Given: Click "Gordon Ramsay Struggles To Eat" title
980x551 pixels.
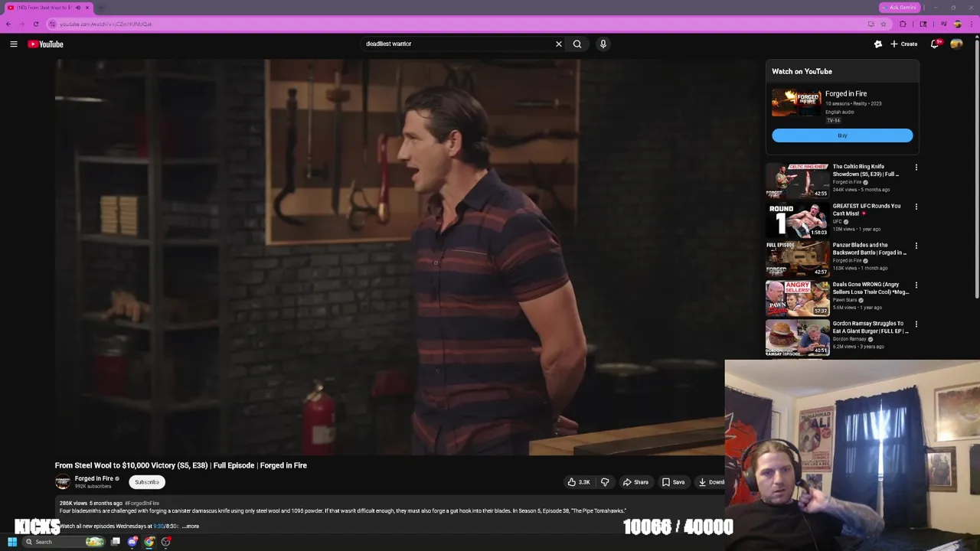Looking at the screenshot, I should click(x=871, y=328).
